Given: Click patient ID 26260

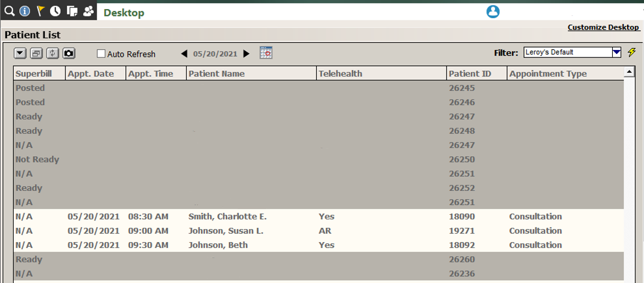Looking at the screenshot, I should coord(461,259).
